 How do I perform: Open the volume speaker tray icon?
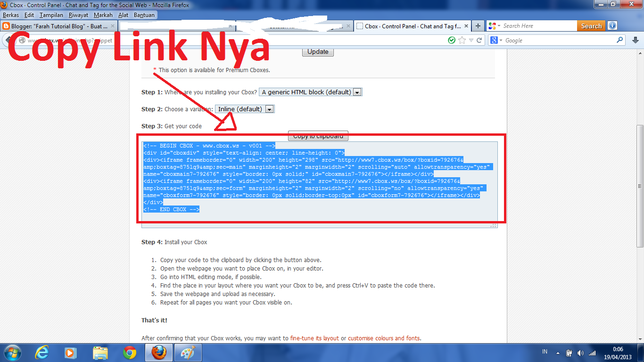[580, 353]
